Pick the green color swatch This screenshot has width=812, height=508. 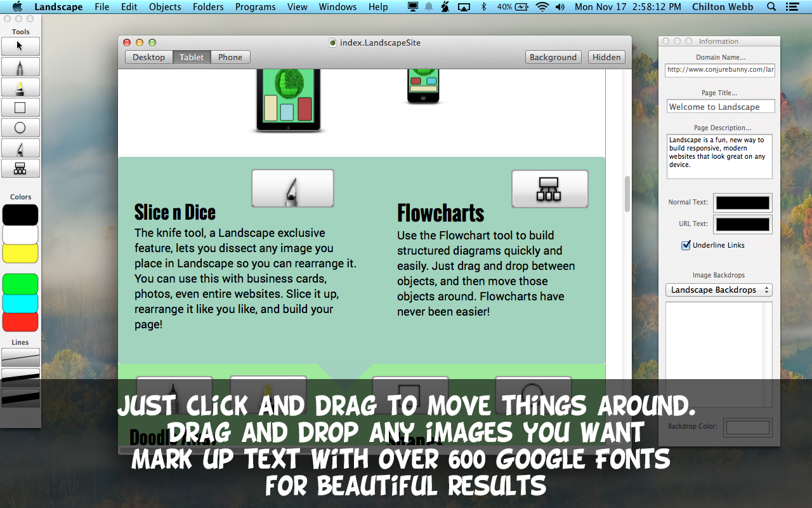click(20, 283)
